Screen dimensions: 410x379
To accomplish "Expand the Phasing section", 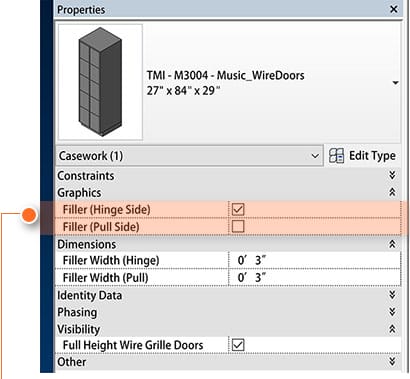I will pyautogui.click(x=392, y=312).
